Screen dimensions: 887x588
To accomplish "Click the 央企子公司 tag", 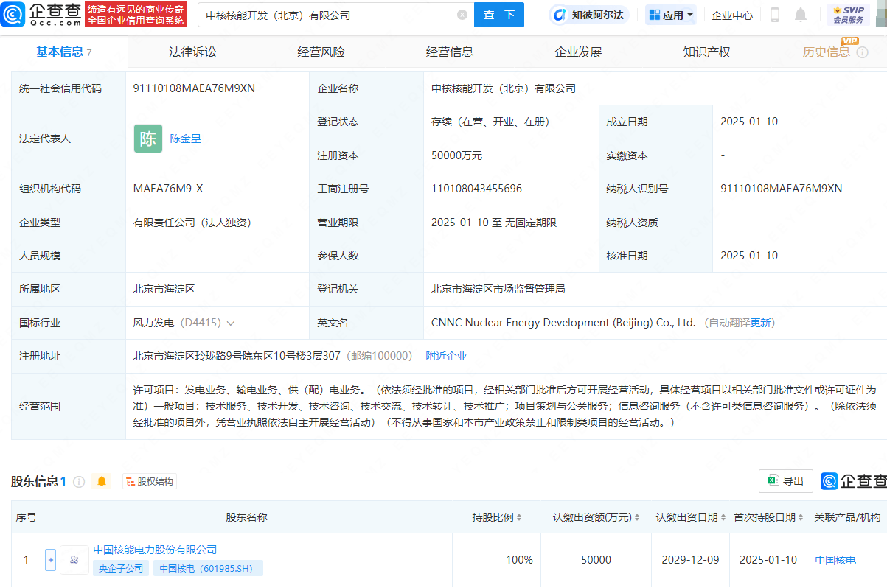I will [120, 568].
